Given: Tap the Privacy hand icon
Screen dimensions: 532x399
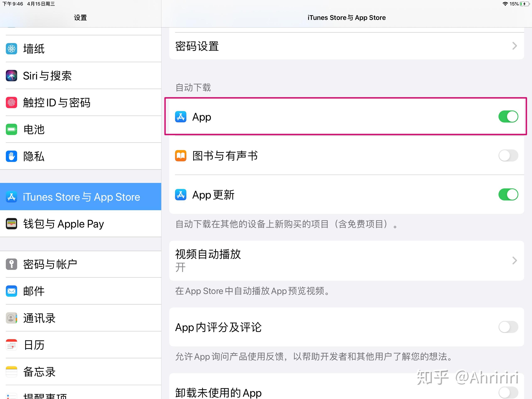Looking at the screenshot, I should tap(11, 156).
